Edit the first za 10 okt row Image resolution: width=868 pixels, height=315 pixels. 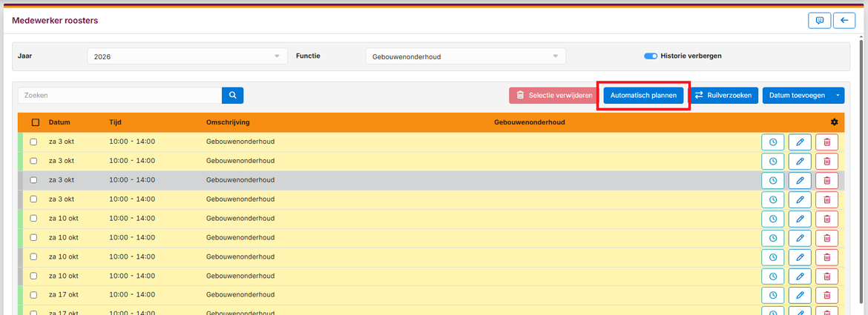(x=800, y=219)
